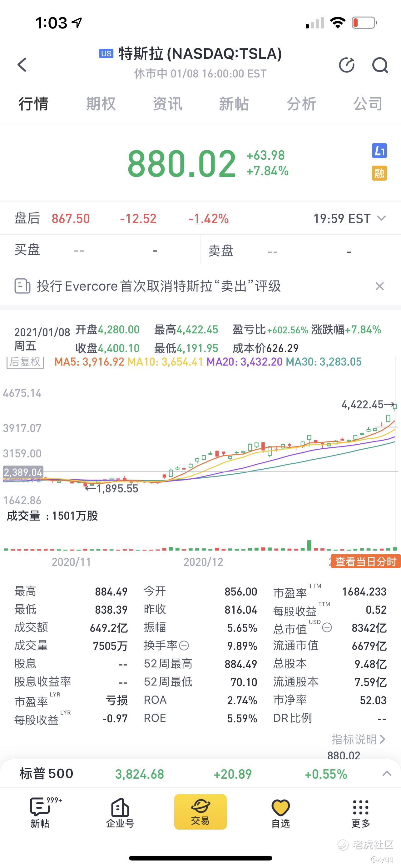401x868 pixels.
Task: Tap the 成本价 626.29 label
Action: [x=266, y=348]
